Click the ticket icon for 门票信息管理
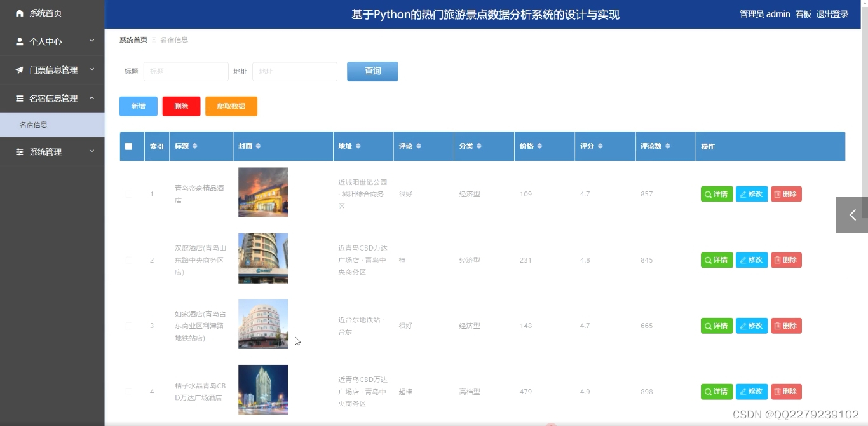 (19, 71)
